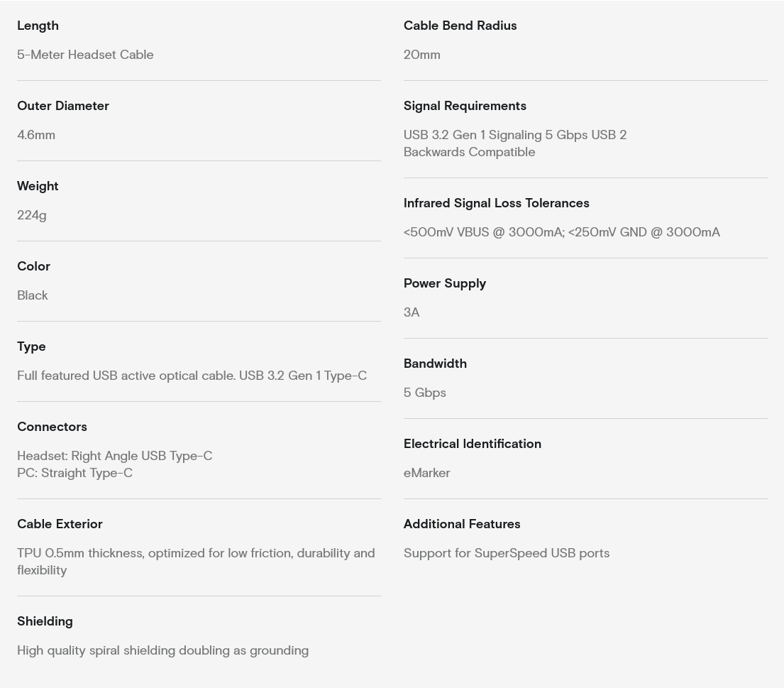784x688 pixels.
Task: Click the Length specification heading
Action: tap(38, 26)
